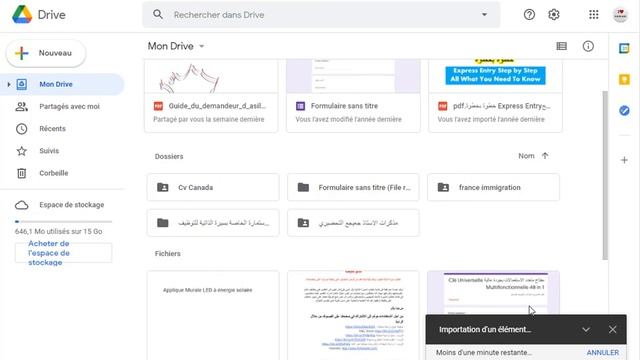Click Moins d'une minute restante text
The image size is (640, 360).
(x=484, y=352)
